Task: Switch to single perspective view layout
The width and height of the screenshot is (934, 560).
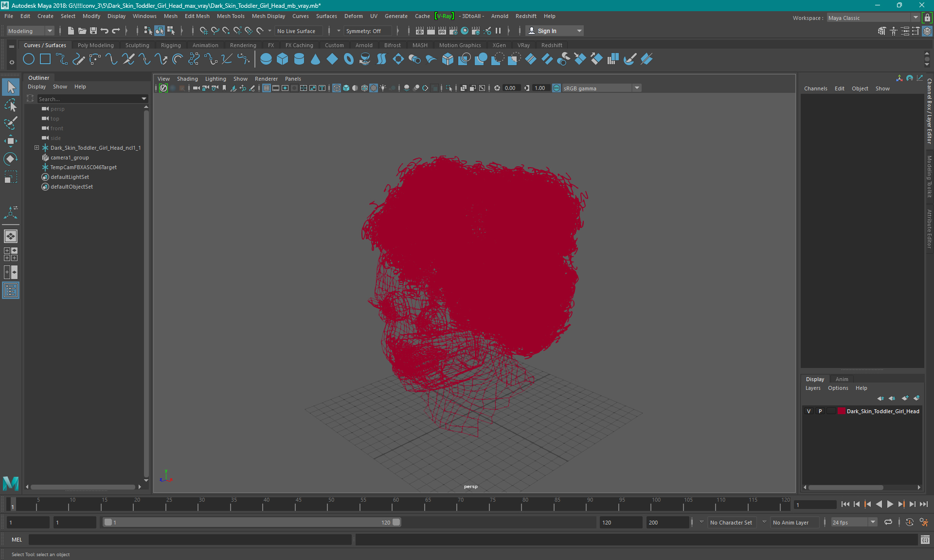Action: [11, 236]
